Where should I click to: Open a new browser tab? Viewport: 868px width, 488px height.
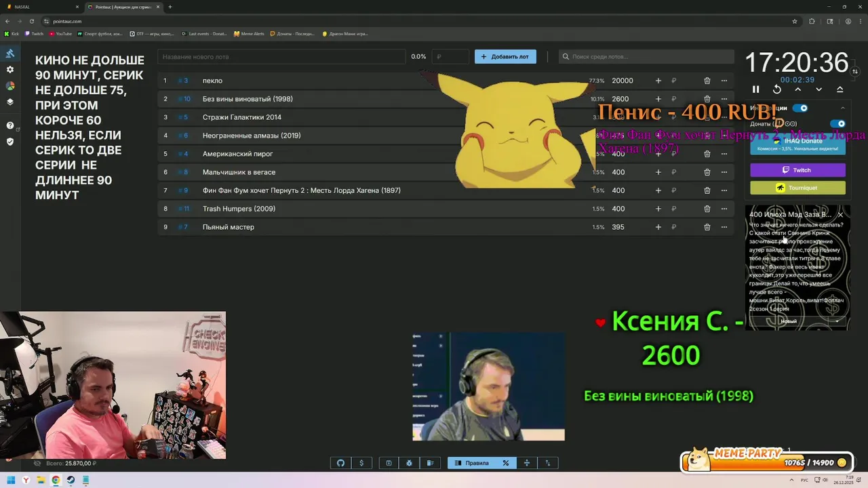(x=170, y=7)
